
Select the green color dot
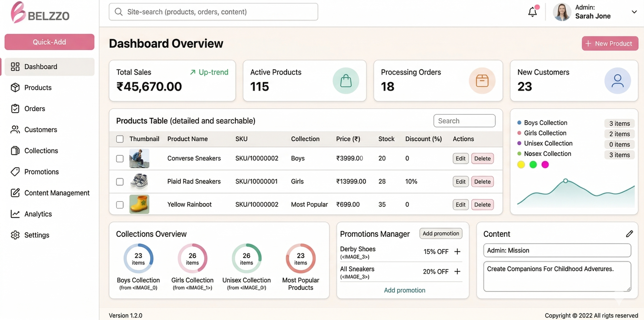click(x=533, y=165)
